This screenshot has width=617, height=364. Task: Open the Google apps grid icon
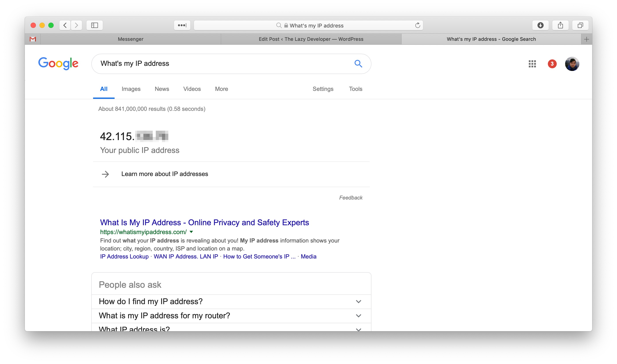click(532, 64)
